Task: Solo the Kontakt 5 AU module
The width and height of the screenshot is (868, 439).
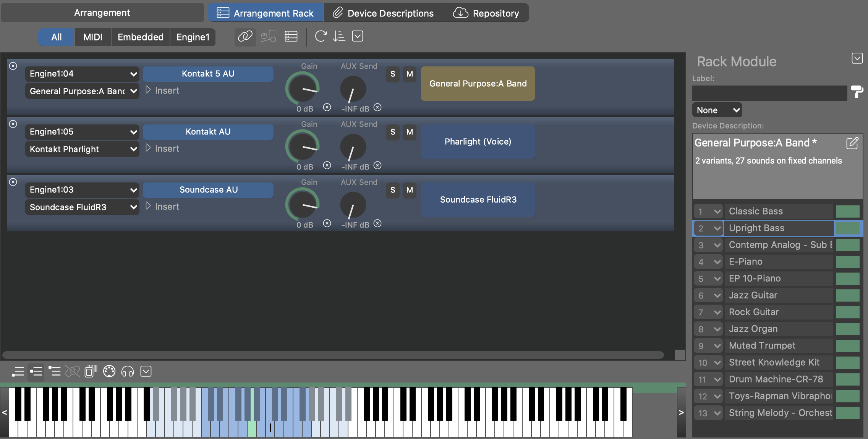Action: click(x=393, y=74)
